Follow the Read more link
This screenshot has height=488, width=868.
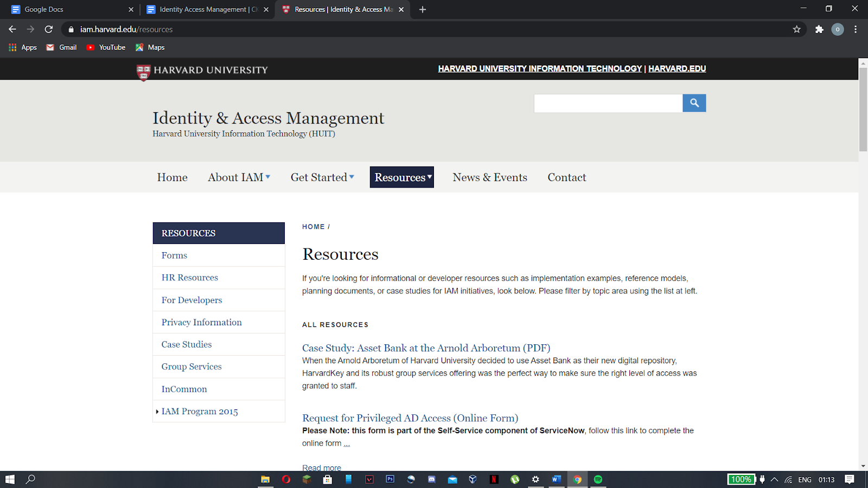(322, 467)
